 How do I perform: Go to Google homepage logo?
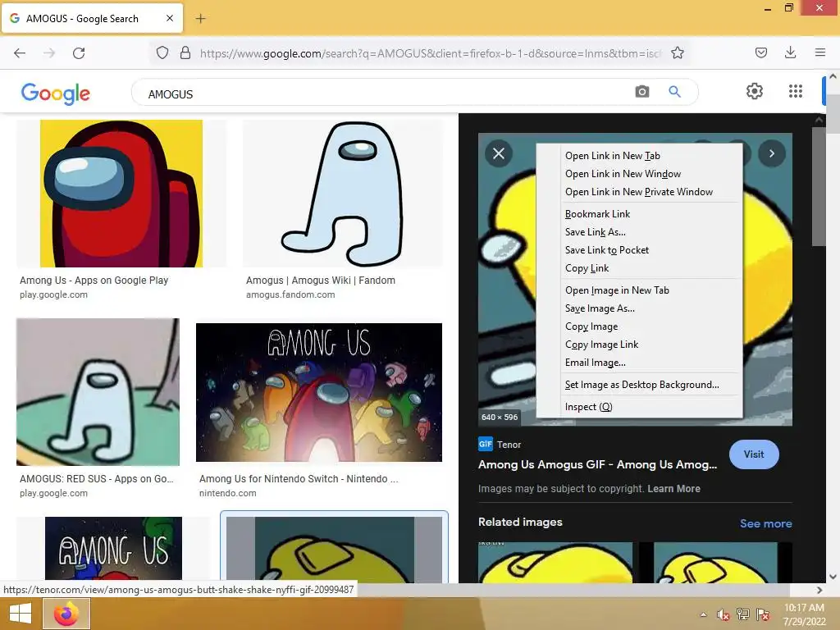pyautogui.click(x=56, y=94)
